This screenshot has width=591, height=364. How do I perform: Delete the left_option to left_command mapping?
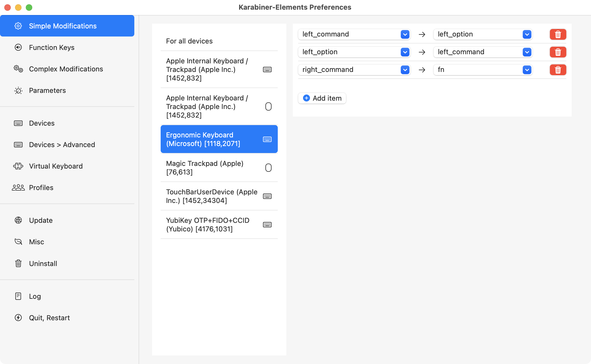558,52
